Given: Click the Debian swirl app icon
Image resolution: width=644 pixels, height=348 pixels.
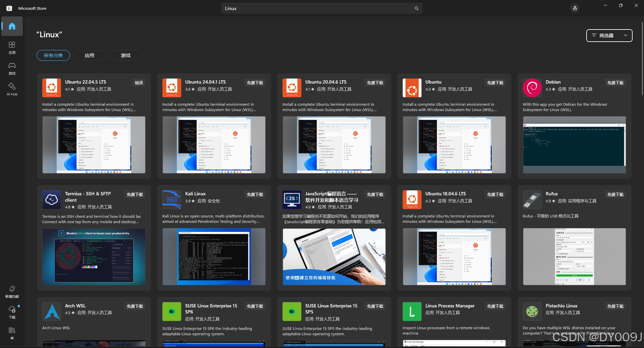Looking at the screenshot, I should 532,88.
